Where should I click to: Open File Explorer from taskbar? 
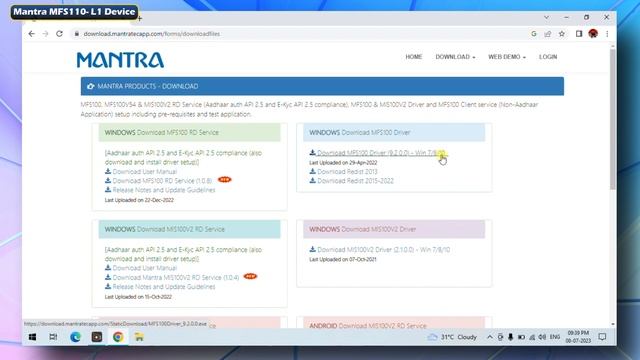pyautogui.click(x=139, y=337)
